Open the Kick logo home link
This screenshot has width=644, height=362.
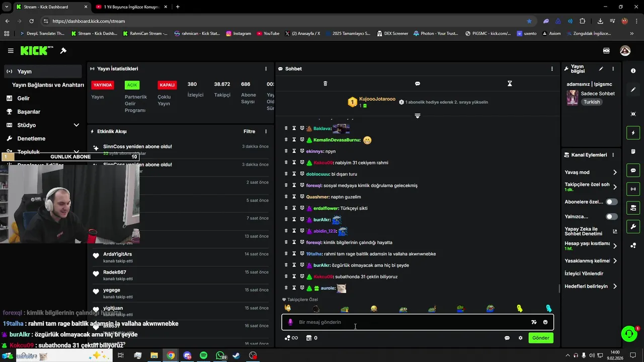[37, 51]
